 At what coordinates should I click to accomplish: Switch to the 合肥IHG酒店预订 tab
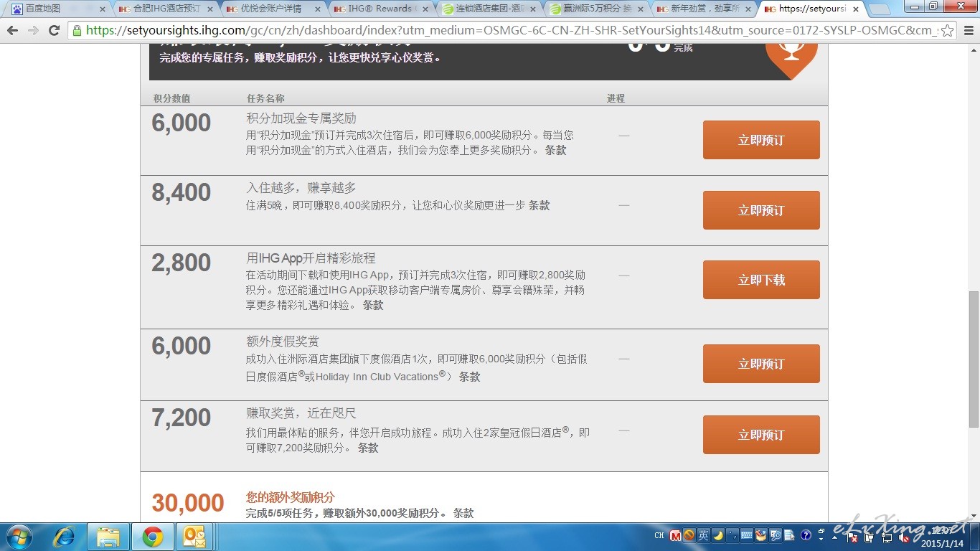(166, 9)
